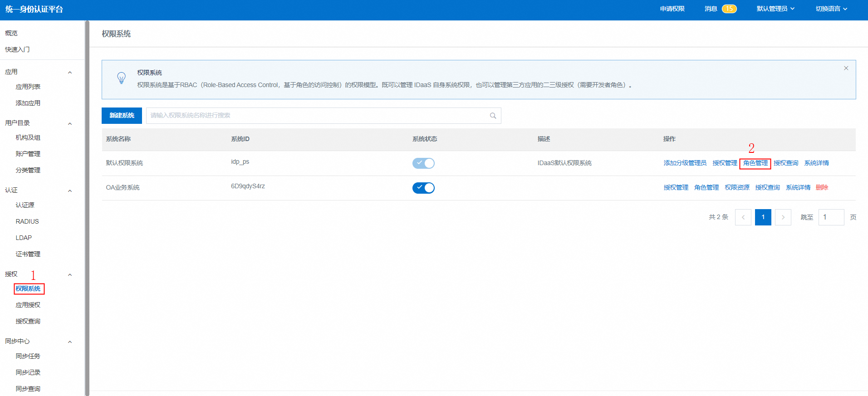Click the 跳至 page number field
The height and width of the screenshot is (396, 868).
click(831, 217)
